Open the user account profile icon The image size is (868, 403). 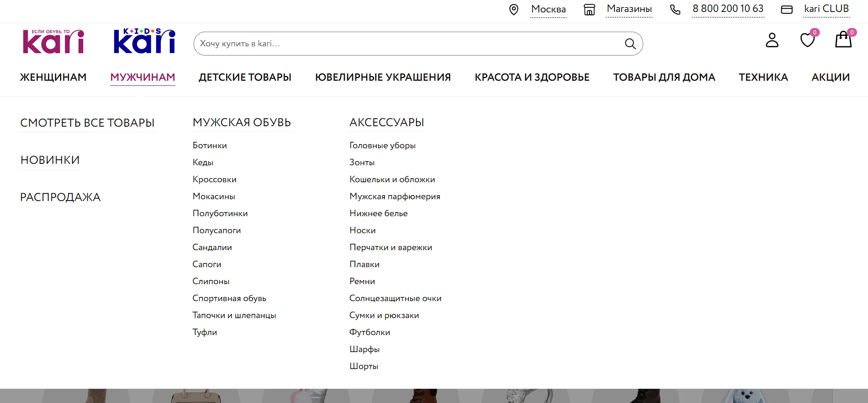click(x=772, y=40)
